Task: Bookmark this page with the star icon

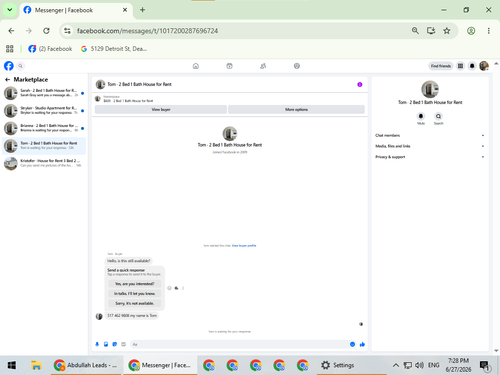Action: point(447,31)
